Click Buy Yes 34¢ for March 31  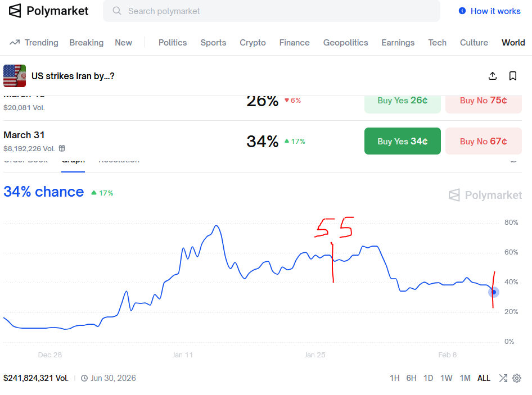point(402,141)
